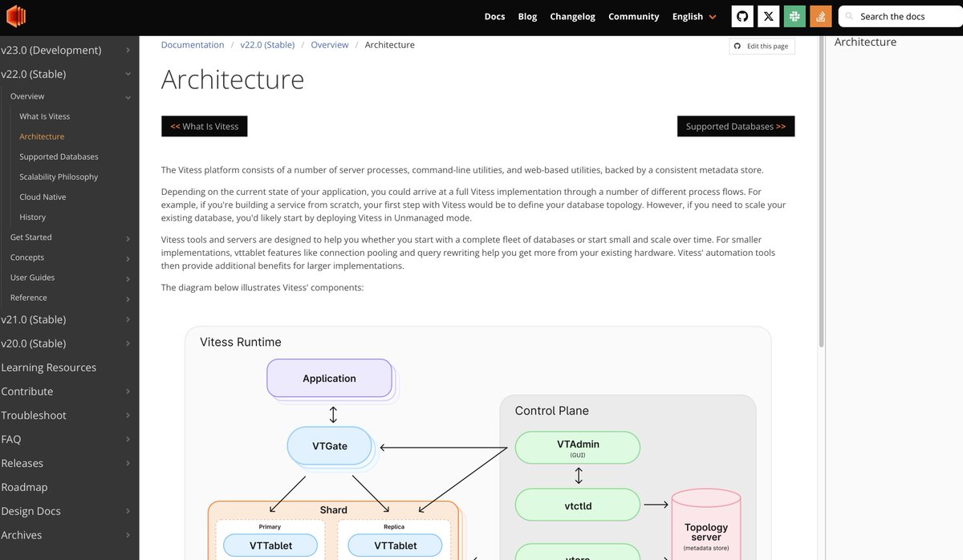Expand the Design Docs chevron
This screenshot has height=560, width=963.
[128, 511]
